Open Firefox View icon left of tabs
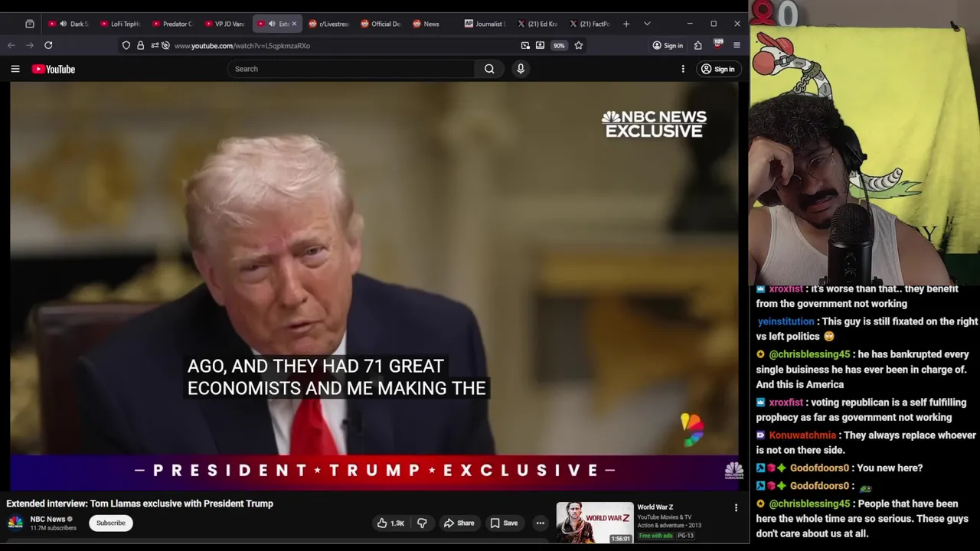The image size is (980, 551). click(x=30, y=24)
